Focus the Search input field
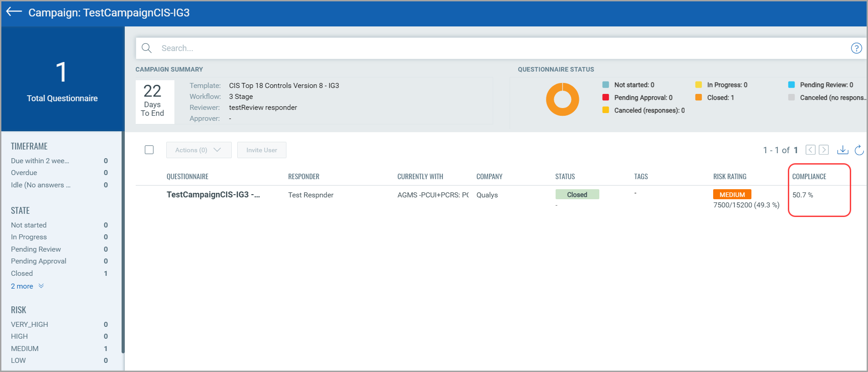 tap(501, 48)
